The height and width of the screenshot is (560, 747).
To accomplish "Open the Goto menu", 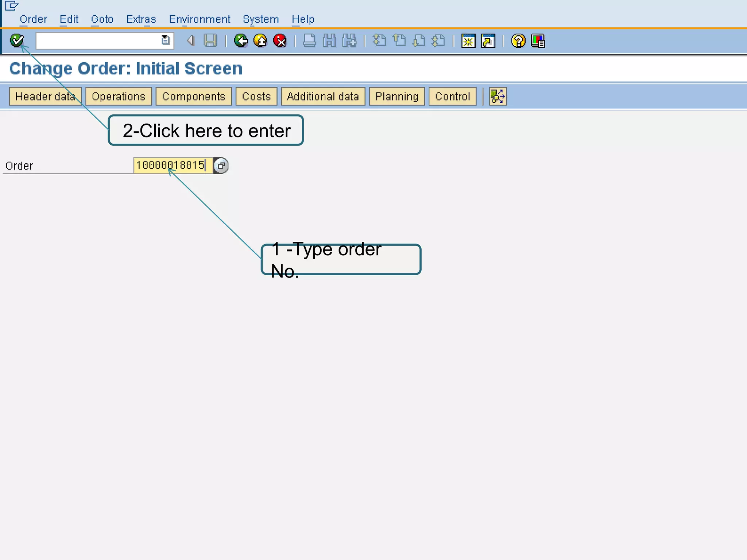I will tap(102, 19).
